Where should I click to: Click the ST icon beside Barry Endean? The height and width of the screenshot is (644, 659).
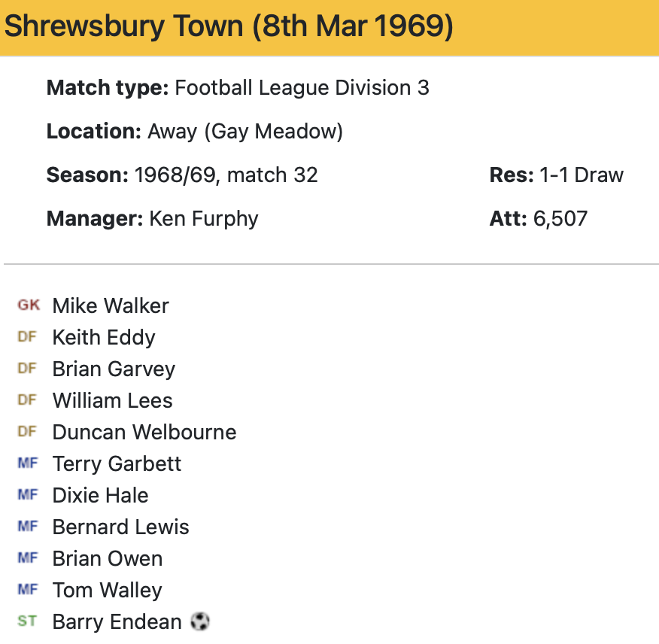pyautogui.click(x=27, y=621)
